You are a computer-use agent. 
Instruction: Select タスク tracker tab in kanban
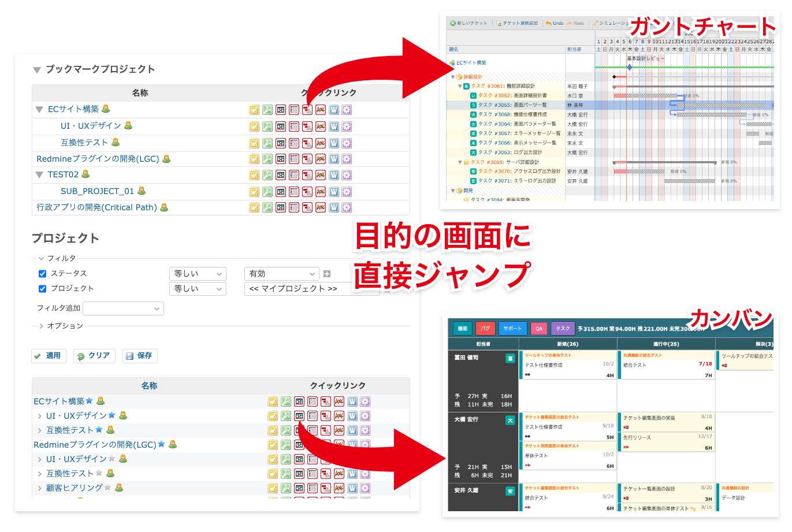[563, 328]
